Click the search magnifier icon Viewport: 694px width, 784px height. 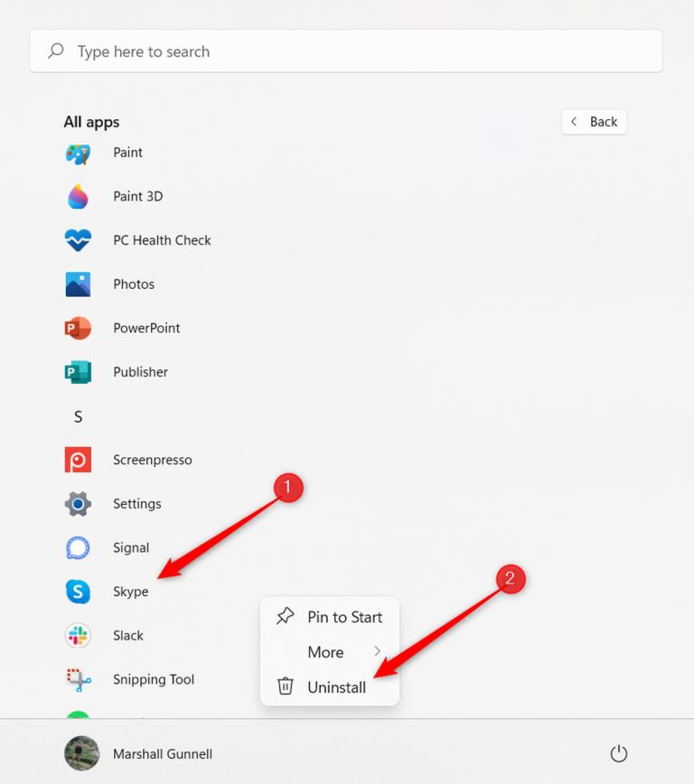pos(56,51)
